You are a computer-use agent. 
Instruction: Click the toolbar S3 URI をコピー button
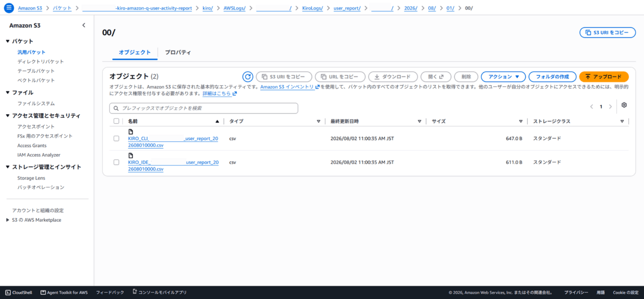(x=284, y=77)
